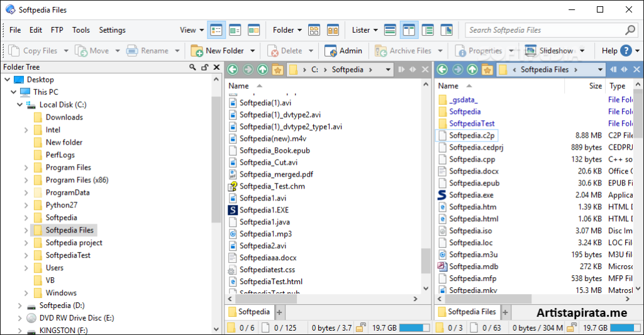Open left pane path history dropdown
This screenshot has width=644, height=335.
[387, 70]
